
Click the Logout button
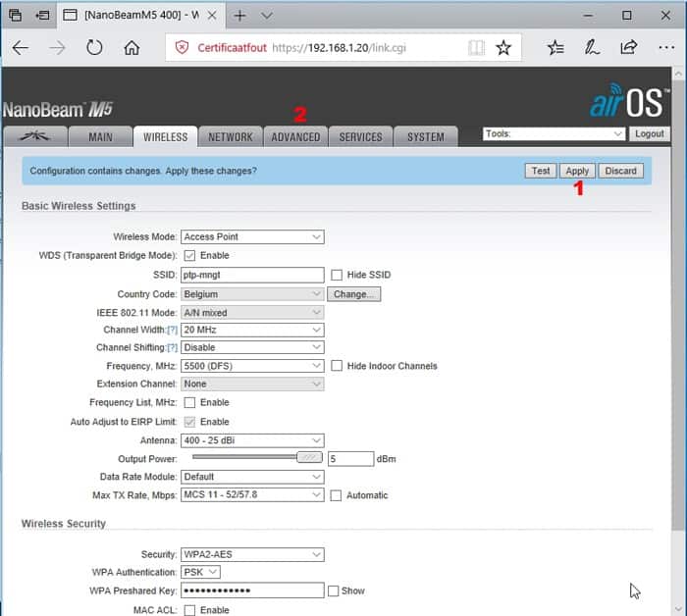point(650,133)
